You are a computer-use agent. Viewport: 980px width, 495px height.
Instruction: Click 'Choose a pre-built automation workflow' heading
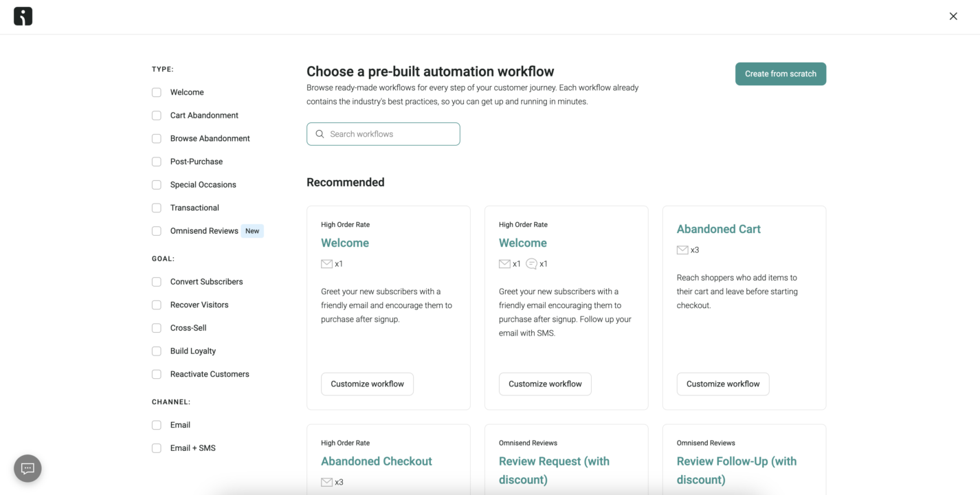(430, 71)
